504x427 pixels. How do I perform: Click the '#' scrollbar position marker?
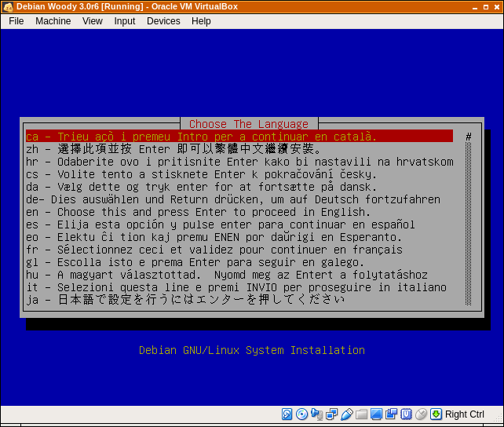tap(469, 137)
